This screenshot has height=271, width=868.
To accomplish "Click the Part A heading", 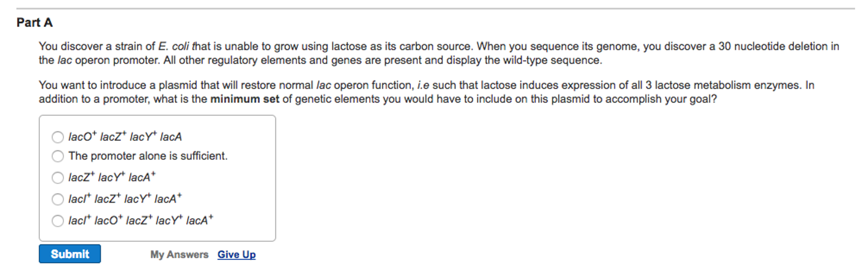I will pyautogui.click(x=34, y=23).
